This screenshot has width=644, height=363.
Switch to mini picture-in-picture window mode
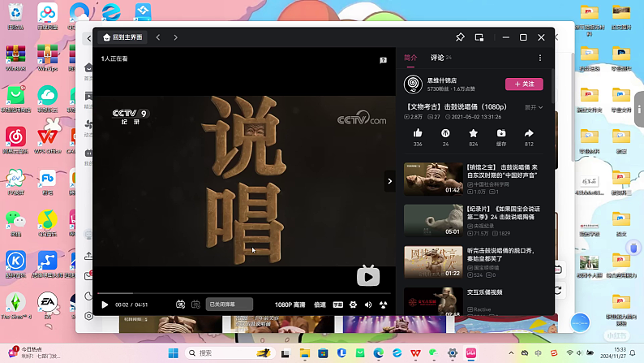pos(479,37)
